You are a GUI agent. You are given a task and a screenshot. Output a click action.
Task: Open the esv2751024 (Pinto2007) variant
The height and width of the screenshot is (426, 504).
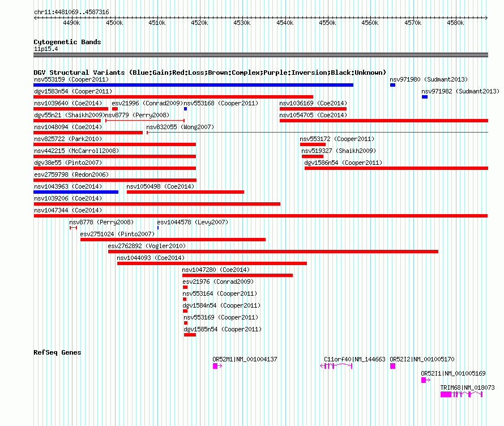tap(117, 234)
